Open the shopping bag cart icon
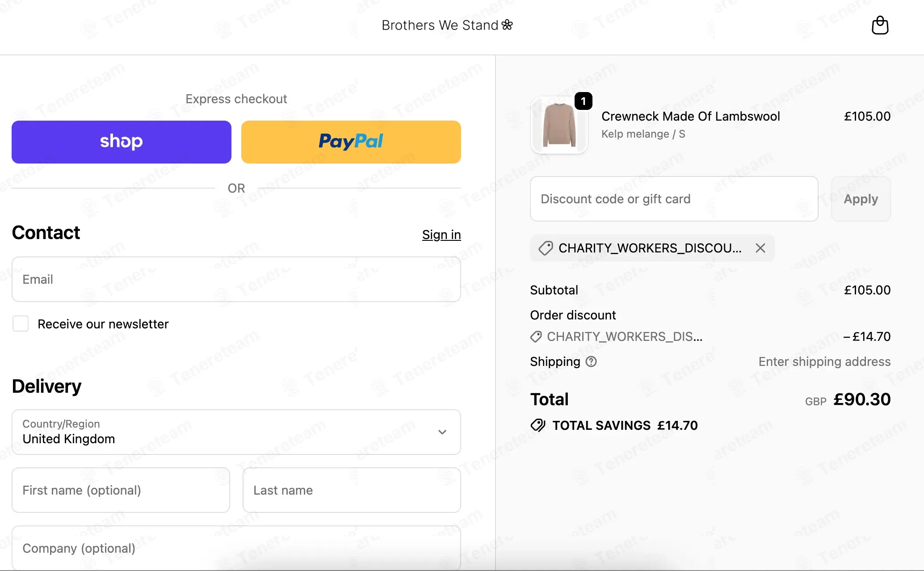Image resolution: width=924 pixels, height=571 pixels. (x=880, y=25)
